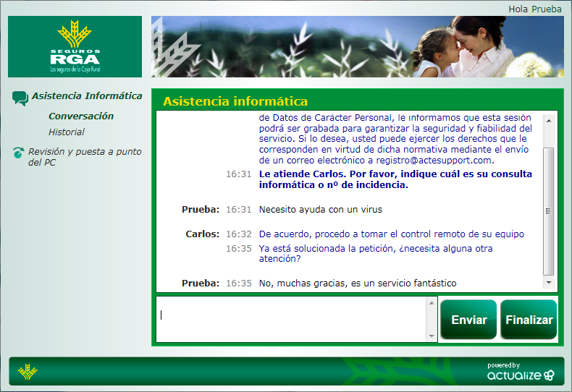
Task: Click the small wheat logo in footer
Action: click(28, 372)
